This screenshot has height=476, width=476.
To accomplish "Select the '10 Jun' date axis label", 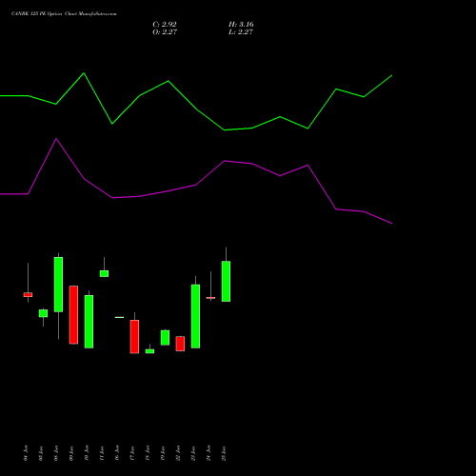I will click(87, 453).
